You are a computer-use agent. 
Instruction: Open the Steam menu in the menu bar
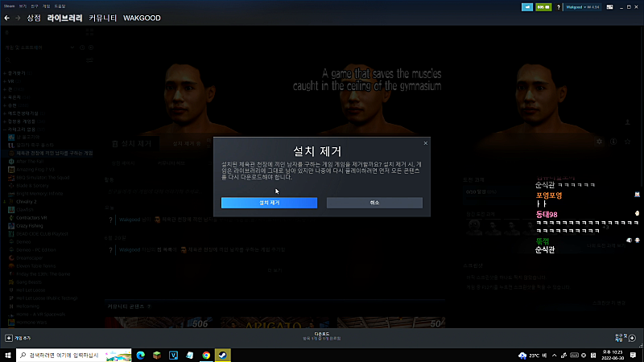(9, 6)
